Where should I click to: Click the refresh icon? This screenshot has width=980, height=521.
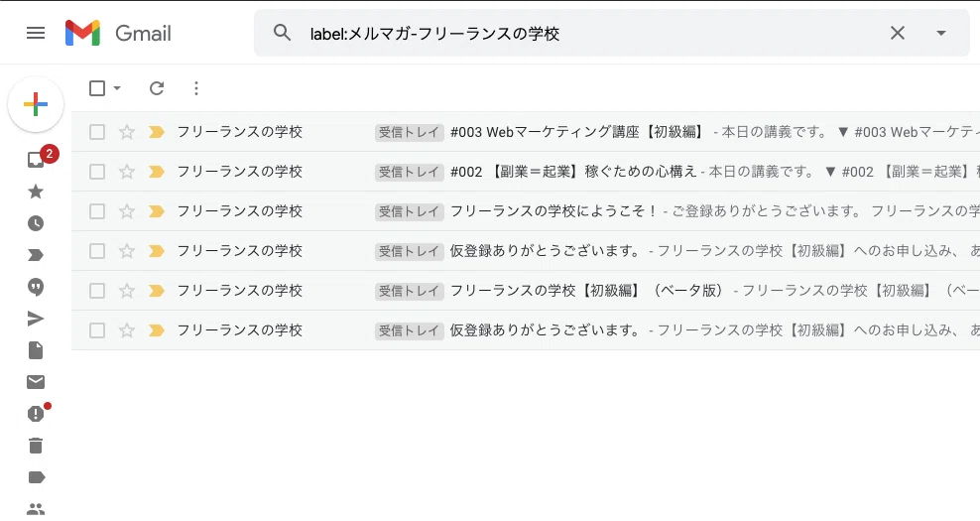(157, 88)
